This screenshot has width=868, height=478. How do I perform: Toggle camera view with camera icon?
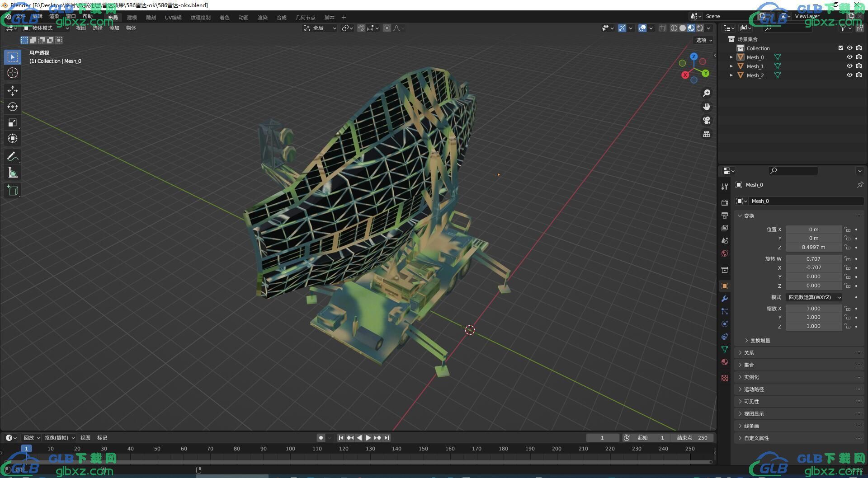point(706,120)
